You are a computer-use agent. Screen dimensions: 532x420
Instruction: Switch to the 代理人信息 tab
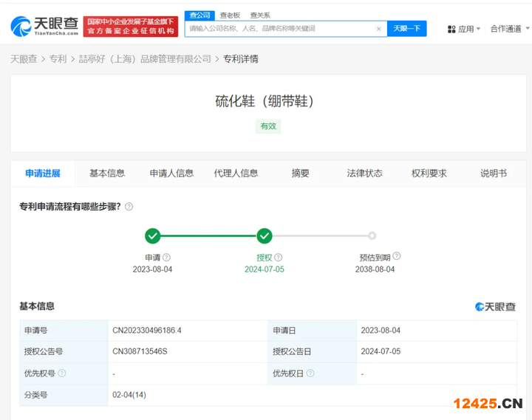coord(236,173)
